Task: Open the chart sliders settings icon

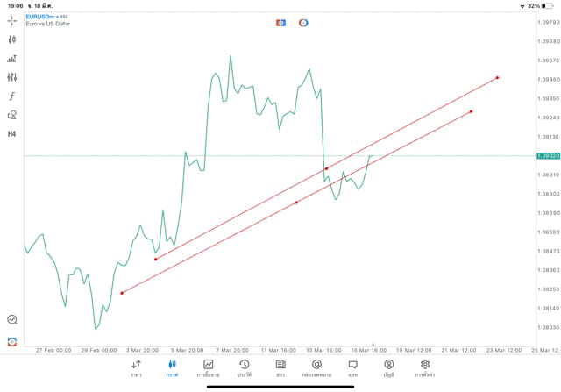Action: tap(12, 77)
